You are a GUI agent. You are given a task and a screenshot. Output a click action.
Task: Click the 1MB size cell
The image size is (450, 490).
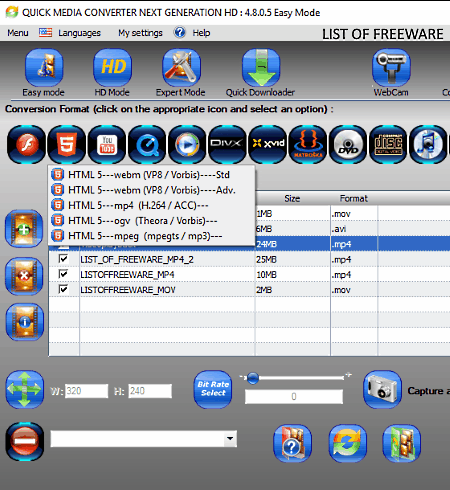(293, 214)
